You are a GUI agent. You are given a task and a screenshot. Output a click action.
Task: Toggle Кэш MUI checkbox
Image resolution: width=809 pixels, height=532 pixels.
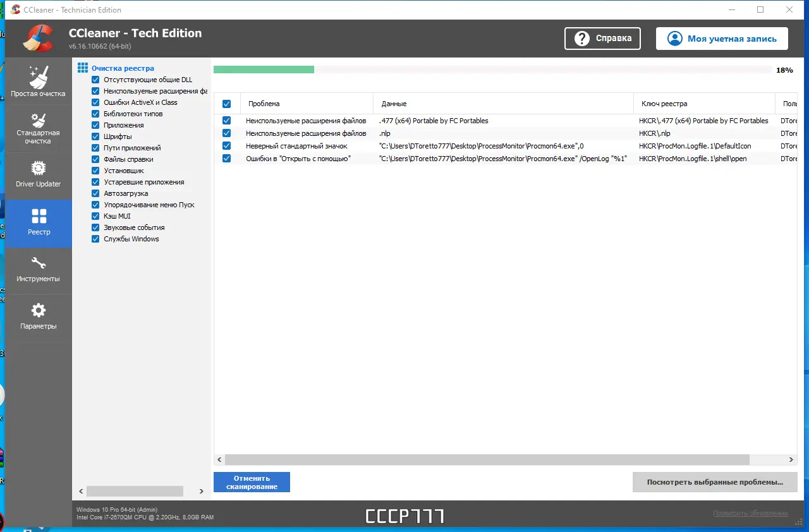[95, 216]
